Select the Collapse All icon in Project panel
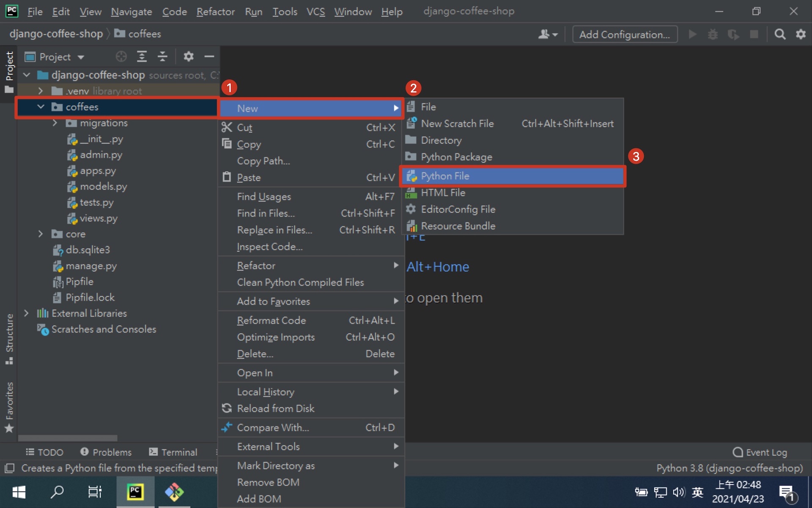812x508 pixels. click(164, 57)
